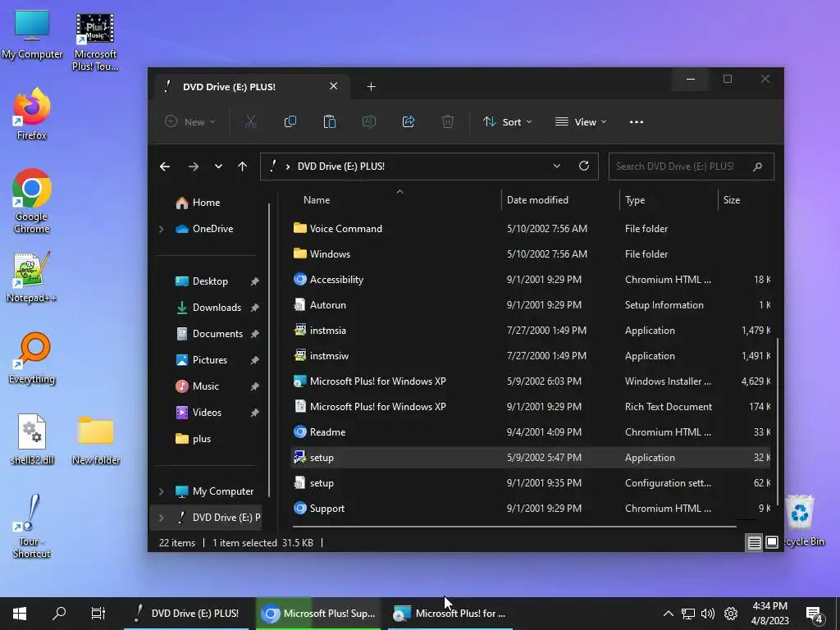Open the notification center icon
The height and width of the screenshot is (630, 840).
pyautogui.click(x=815, y=614)
